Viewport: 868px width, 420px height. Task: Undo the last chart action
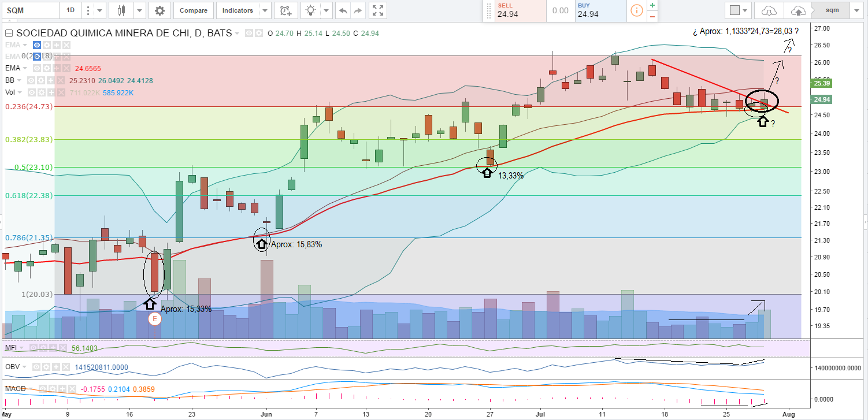(343, 10)
